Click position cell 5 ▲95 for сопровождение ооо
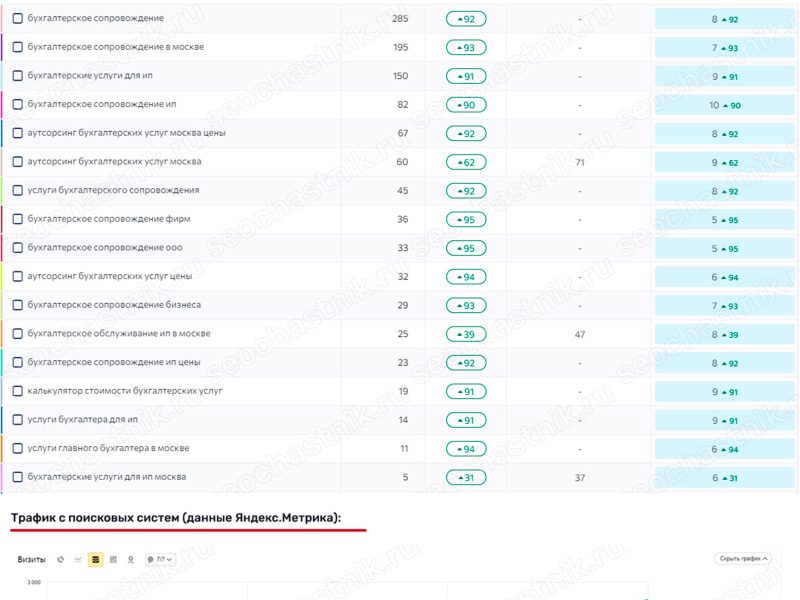 point(724,248)
